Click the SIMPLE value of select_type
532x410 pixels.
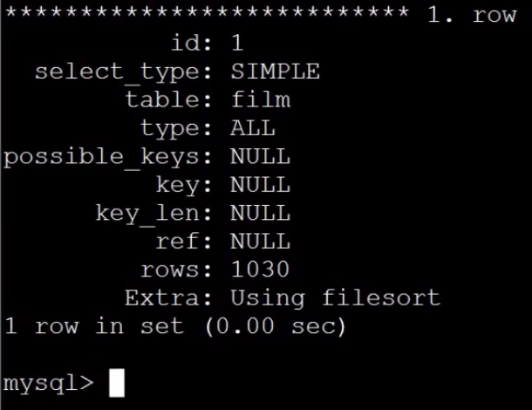[x=276, y=72]
